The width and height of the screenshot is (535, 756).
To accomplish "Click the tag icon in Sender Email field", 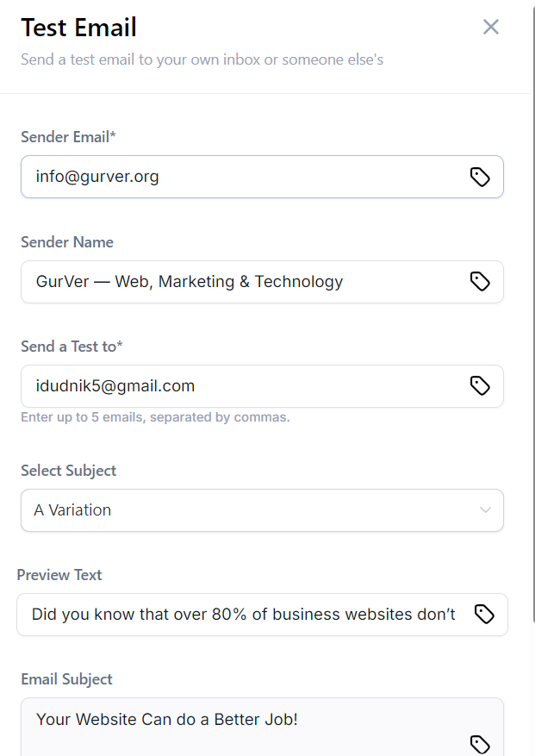I will [480, 177].
